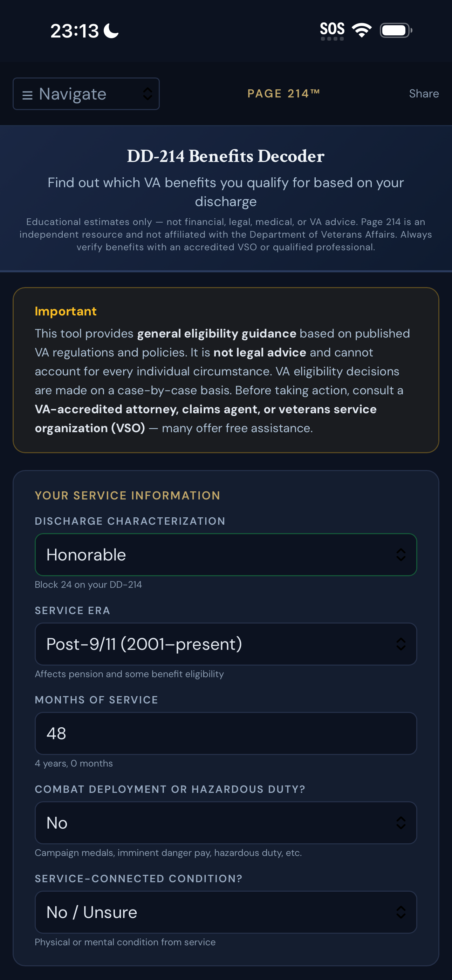The image size is (452, 980).
Task: Tap the chevron on Combat Deployment selector
Action: tap(400, 823)
